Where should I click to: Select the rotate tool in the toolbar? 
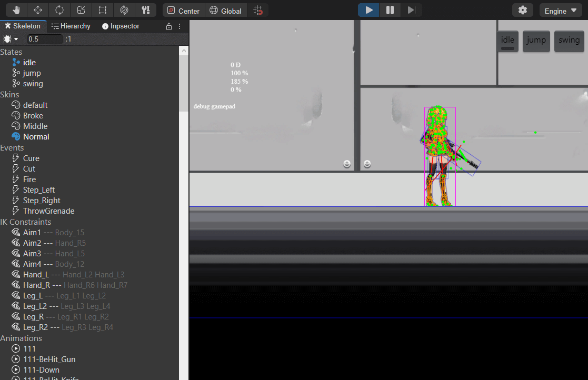[x=59, y=9]
